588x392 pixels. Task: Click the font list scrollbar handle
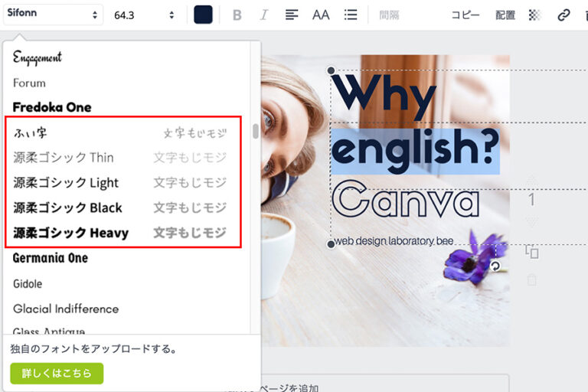(256, 131)
